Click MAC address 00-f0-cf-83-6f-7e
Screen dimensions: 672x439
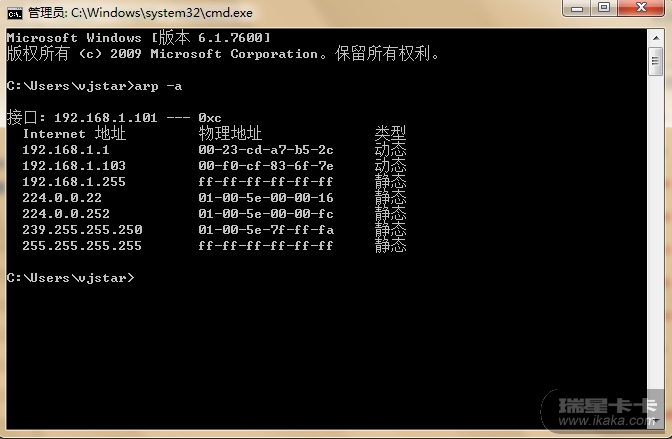pyautogui.click(x=266, y=166)
